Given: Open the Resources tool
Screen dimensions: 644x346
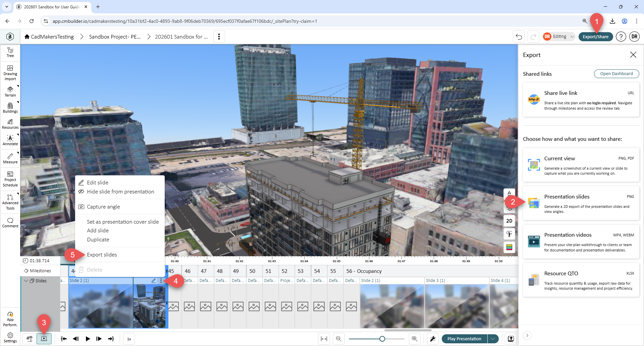Looking at the screenshot, I should coord(10,124).
